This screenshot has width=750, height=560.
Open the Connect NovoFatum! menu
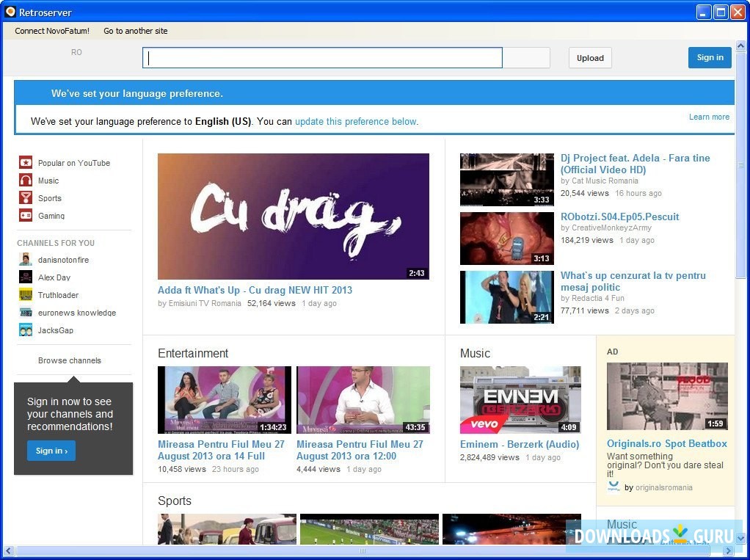[x=52, y=31]
